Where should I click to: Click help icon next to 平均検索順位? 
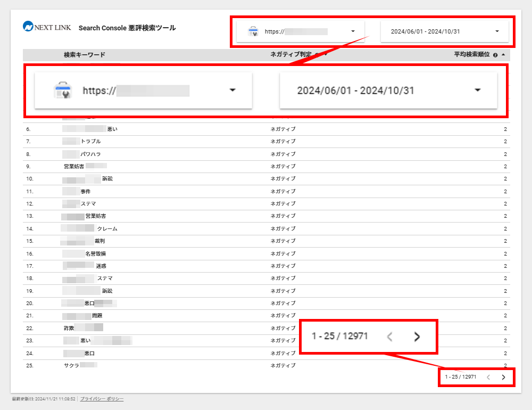click(x=495, y=55)
